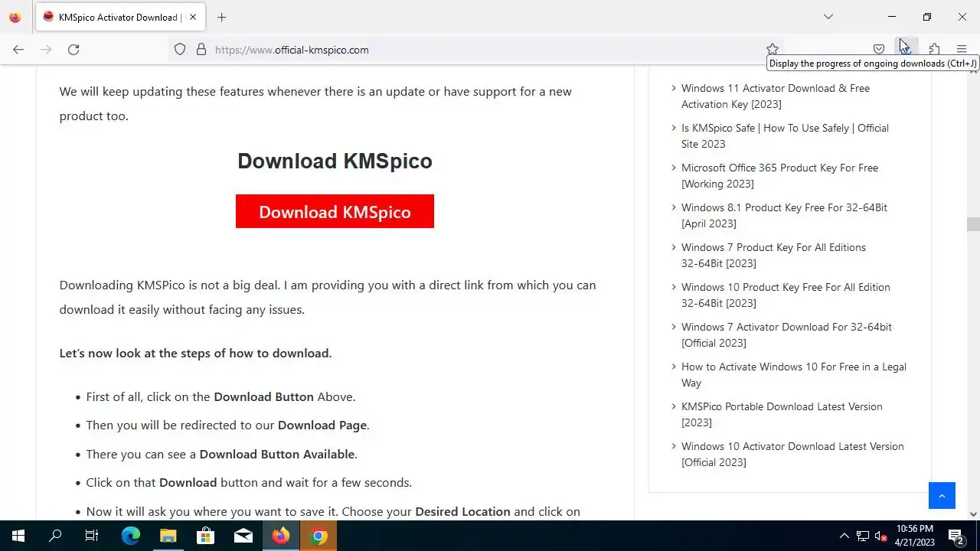Open Windows 11 Activator Download link
The image size is (980, 551).
click(776, 96)
